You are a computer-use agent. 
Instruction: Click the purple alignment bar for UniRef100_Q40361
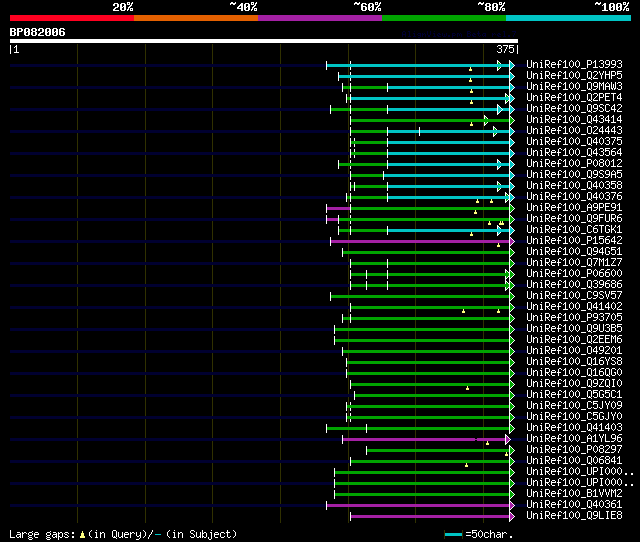point(418,506)
